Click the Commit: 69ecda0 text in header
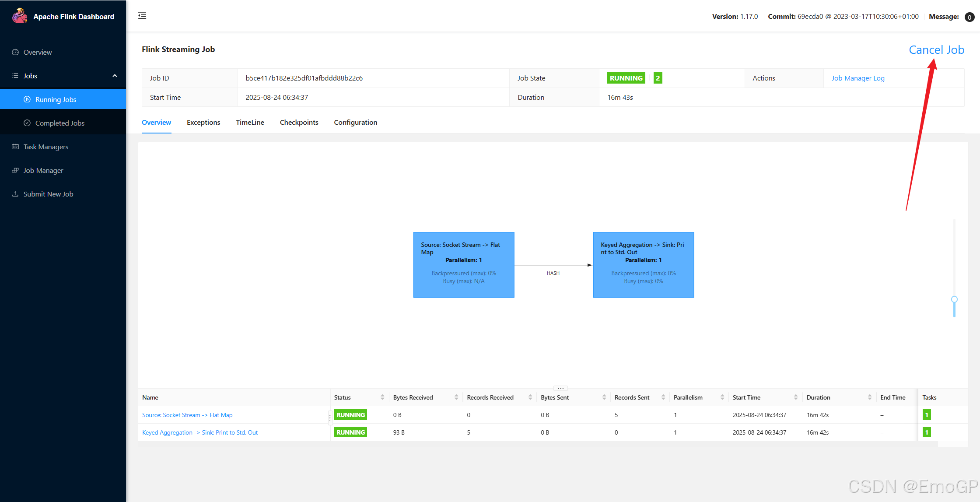Screen dimensions: 980x502 click(843, 17)
